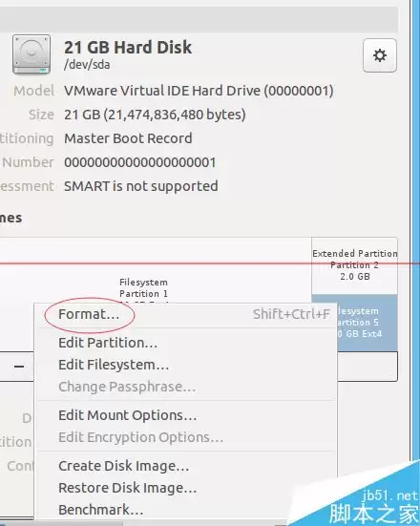Screen dimensions: 420x526
Task: Select Create Disk Image... option
Action: (186, 466)
